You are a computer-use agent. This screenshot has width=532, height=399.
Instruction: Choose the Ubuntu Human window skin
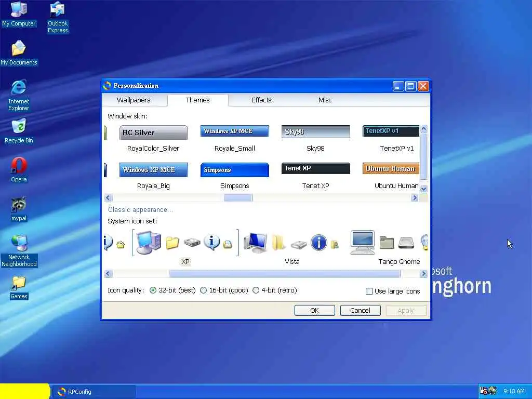click(391, 177)
